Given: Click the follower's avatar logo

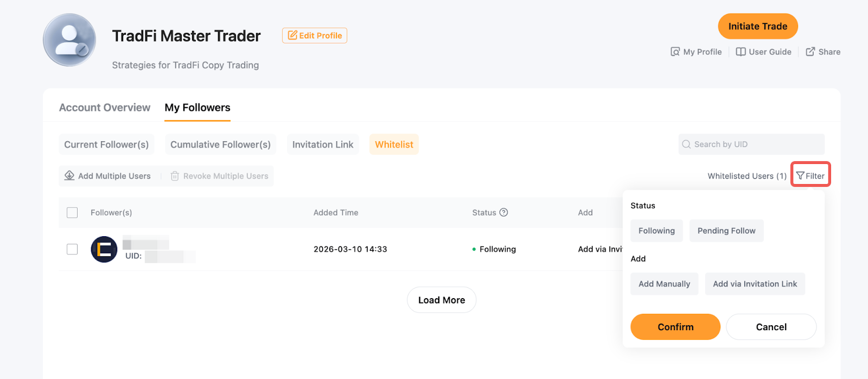Looking at the screenshot, I should [104, 250].
